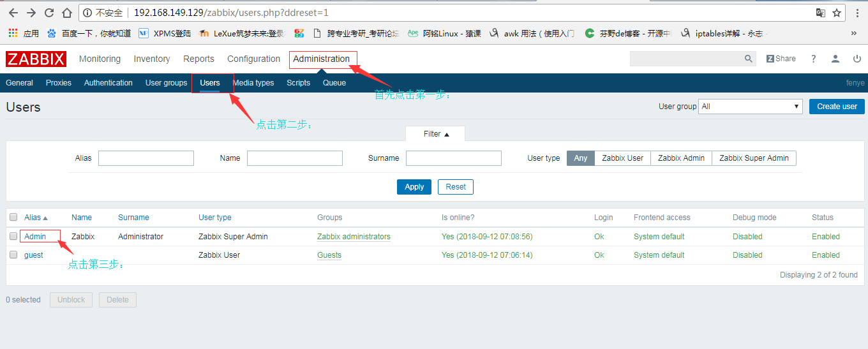Switch to User groups submenu tab
This screenshot has width=868, height=349.
pyautogui.click(x=166, y=83)
